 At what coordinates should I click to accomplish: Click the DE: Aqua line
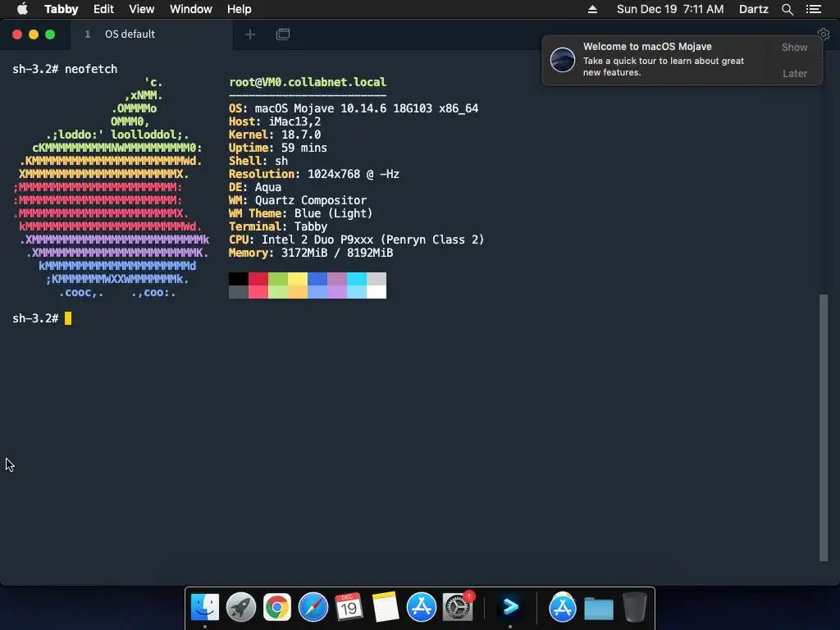255,187
